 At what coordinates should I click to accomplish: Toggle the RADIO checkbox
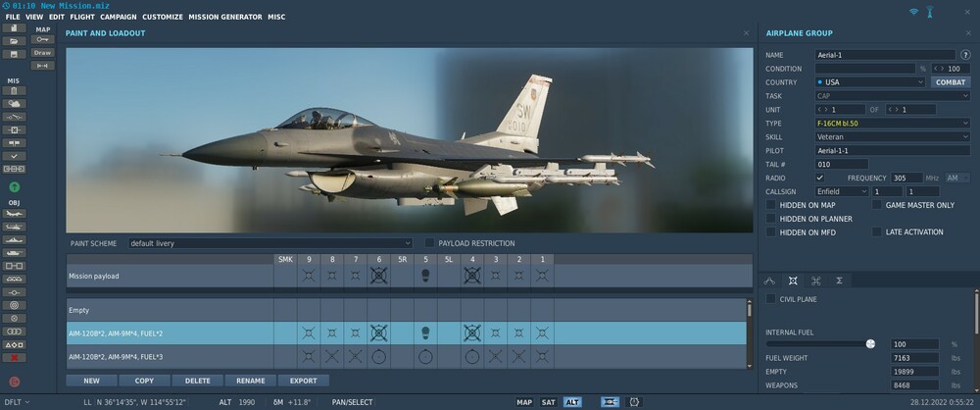820,178
